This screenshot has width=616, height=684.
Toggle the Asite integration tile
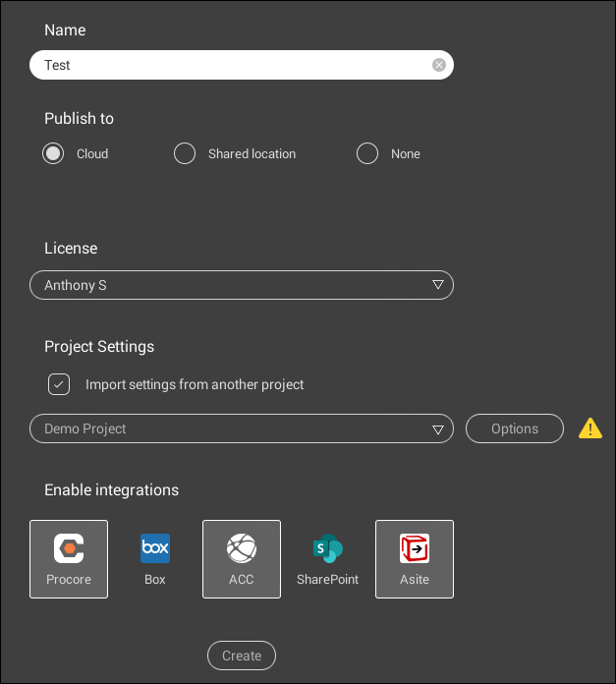click(415, 559)
